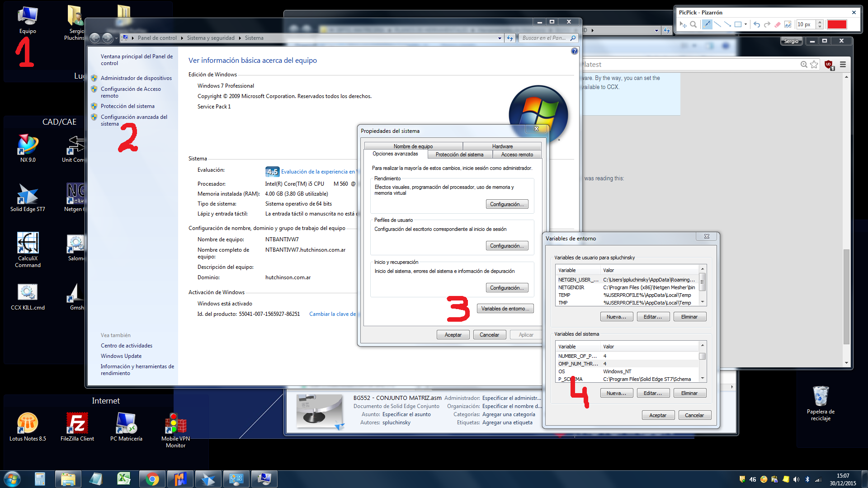
Task: Undo the last whiteboard stroke in PicPick
Action: click(x=756, y=24)
